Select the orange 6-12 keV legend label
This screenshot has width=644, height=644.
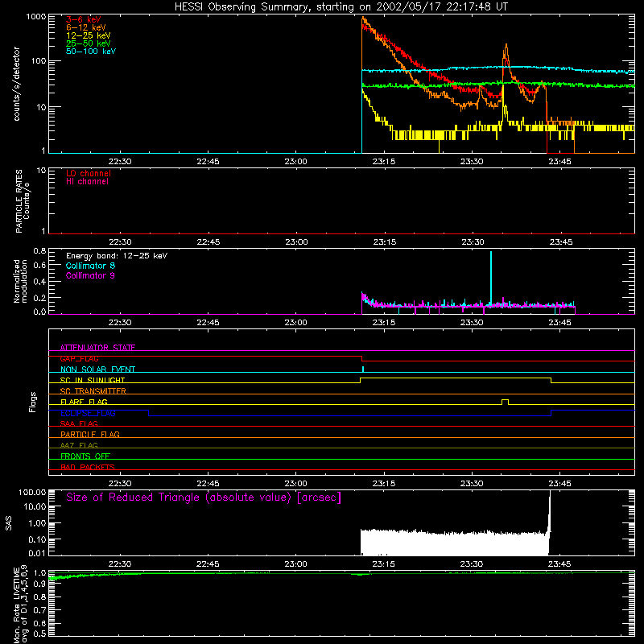[x=86, y=27]
